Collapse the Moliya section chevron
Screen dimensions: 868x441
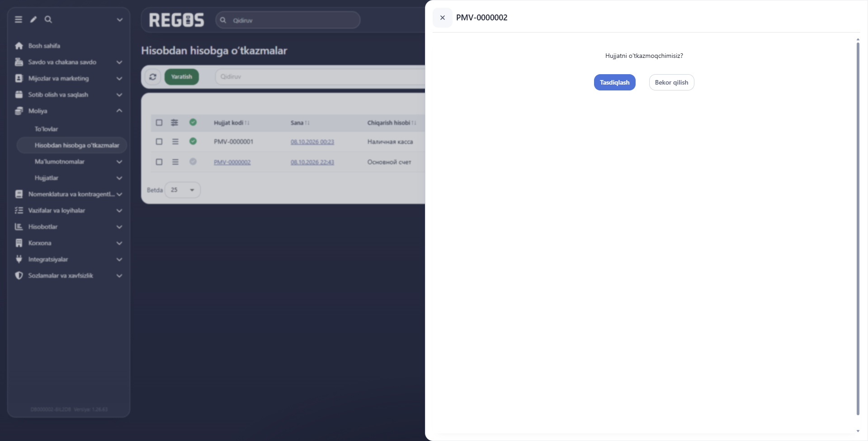[119, 111]
